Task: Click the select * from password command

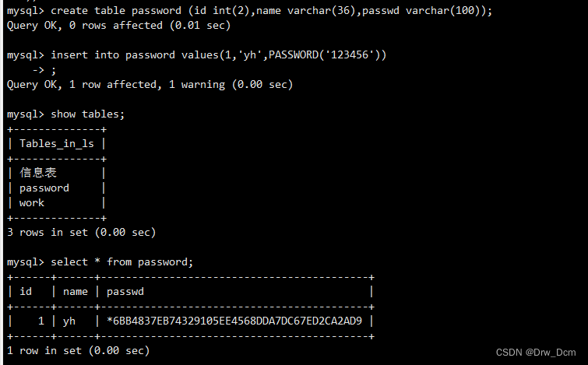Action: 121,262
